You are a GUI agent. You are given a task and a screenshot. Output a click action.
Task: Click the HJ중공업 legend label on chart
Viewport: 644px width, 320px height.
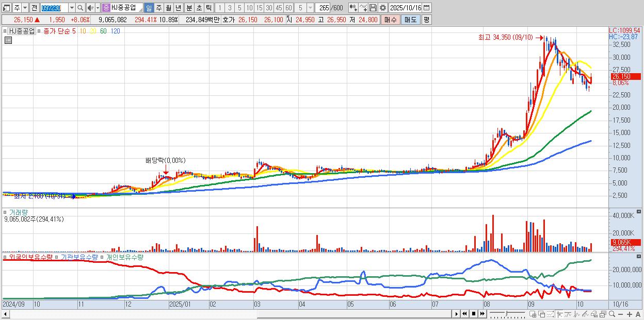click(x=22, y=31)
